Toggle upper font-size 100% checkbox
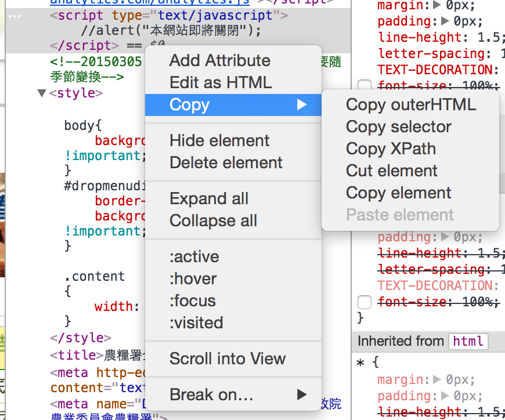Image resolution: width=505 pixels, height=420 pixels. pos(365,84)
